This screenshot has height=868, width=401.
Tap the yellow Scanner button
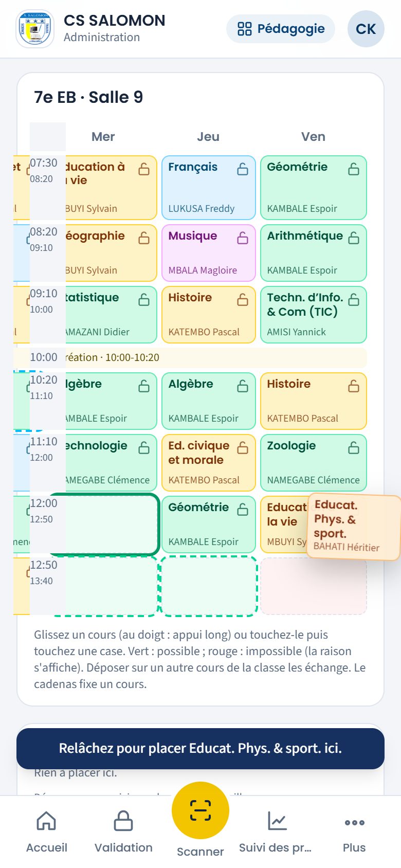[x=200, y=810]
